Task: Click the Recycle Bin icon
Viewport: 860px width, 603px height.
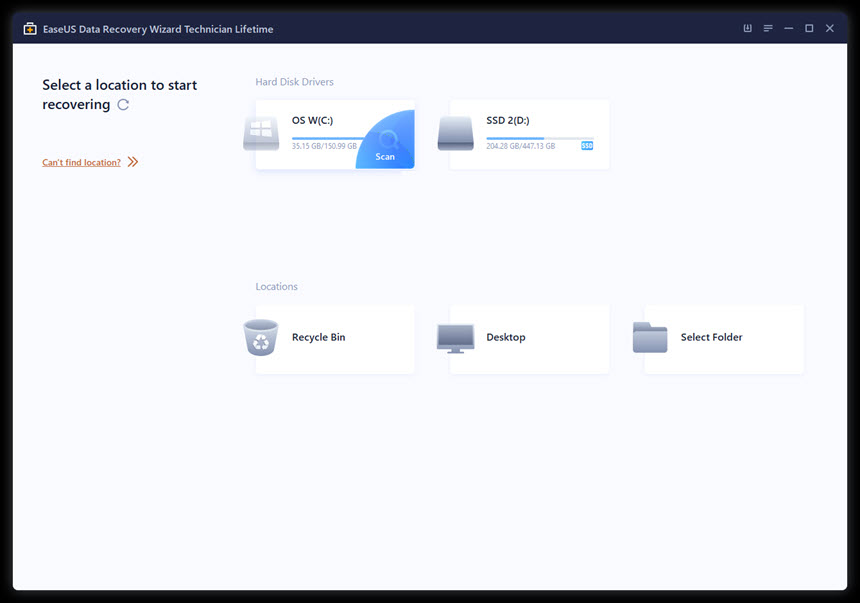Action: click(x=261, y=337)
